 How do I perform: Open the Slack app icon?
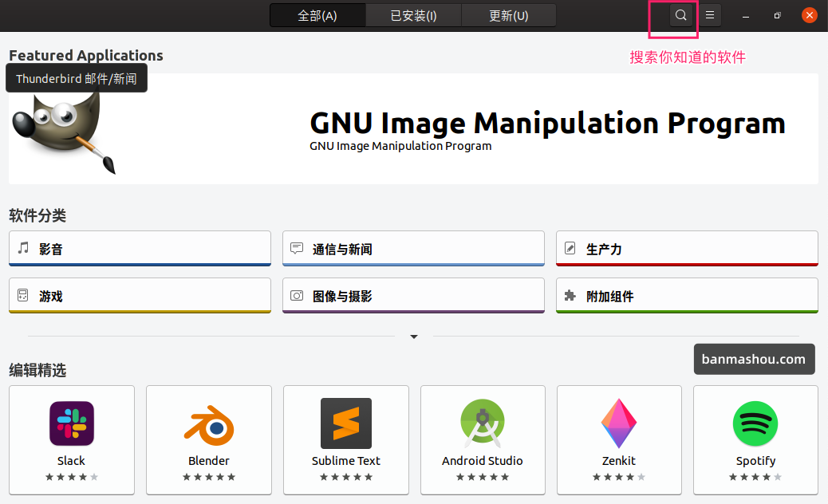point(72,423)
